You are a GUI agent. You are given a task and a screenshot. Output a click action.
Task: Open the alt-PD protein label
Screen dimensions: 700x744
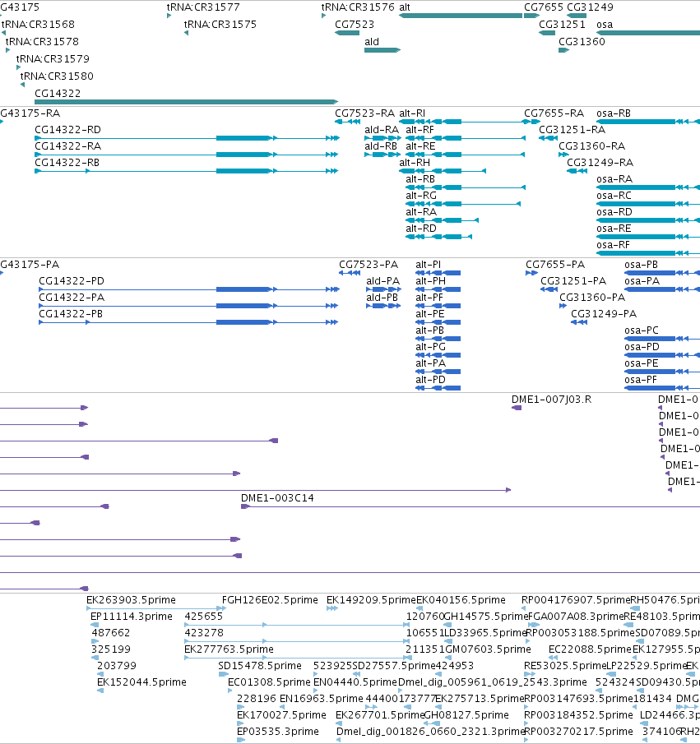coord(431,380)
